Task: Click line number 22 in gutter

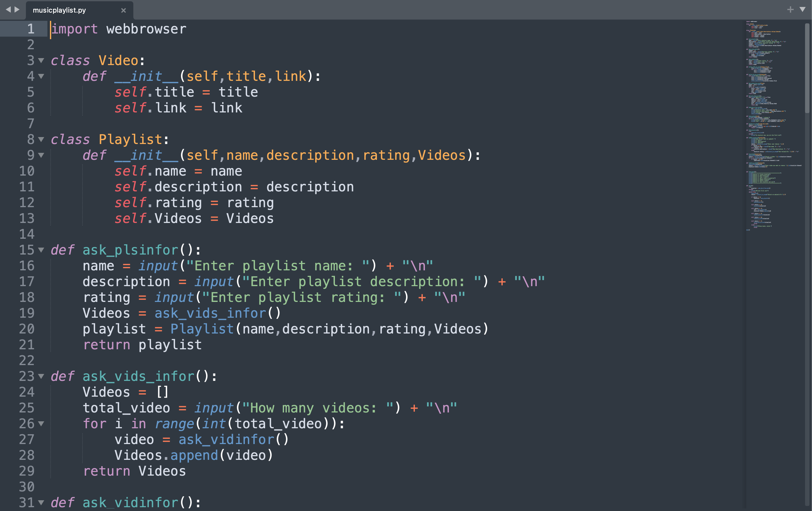Action: (27, 361)
